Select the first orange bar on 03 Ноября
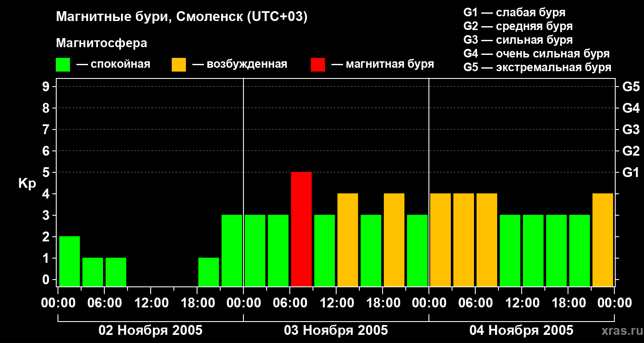 tap(348, 240)
